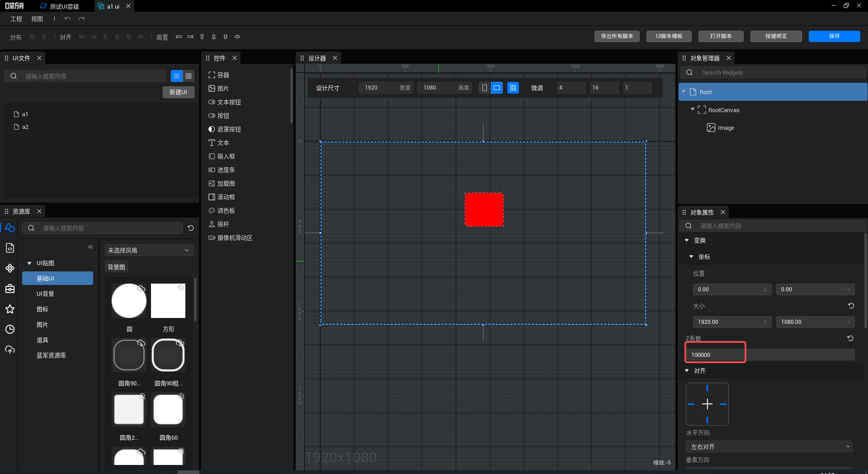Open the 水平方向 左右对齐 dropdown
Image resolution: width=868 pixels, height=474 pixels.
click(x=769, y=446)
